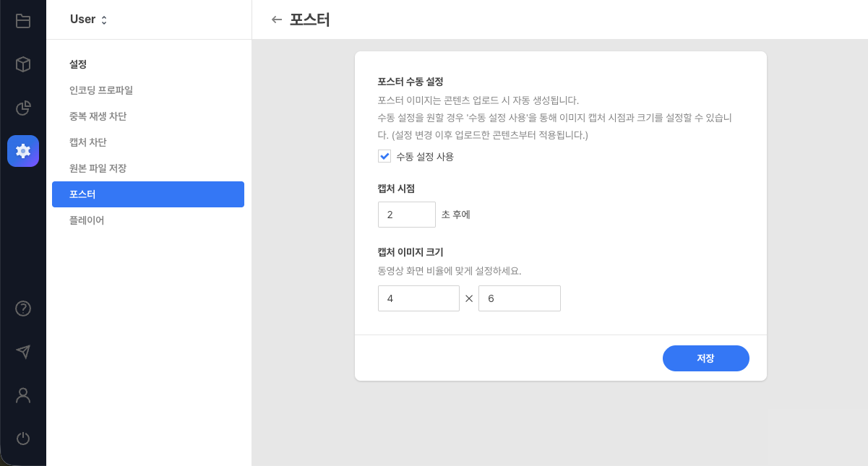Viewport: 868px width, 466px height.
Task: Open the pie chart statistics icon
Action: pyautogui.click(x=22, y=108)
